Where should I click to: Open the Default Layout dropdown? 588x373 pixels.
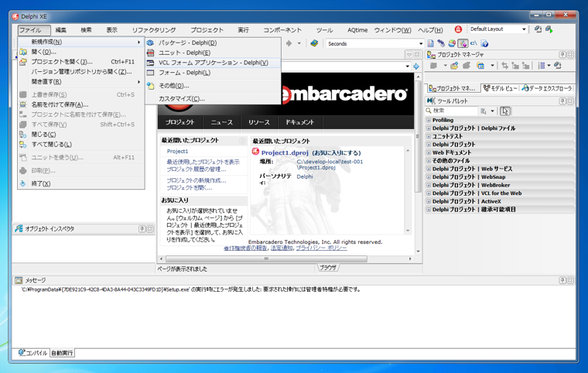[x=524, y=29]
